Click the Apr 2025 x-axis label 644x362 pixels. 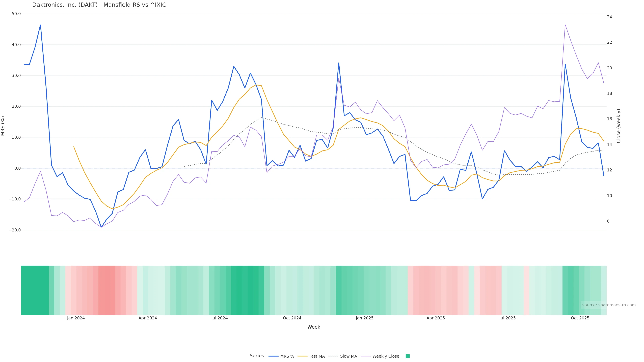pyautogui.click(x=436, y=318)
